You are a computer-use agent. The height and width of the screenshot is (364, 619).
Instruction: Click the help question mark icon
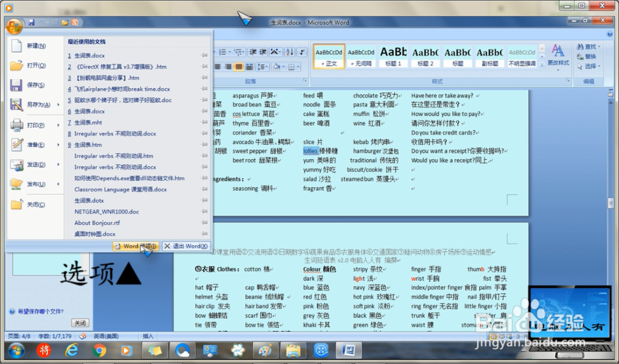(611, 34)
